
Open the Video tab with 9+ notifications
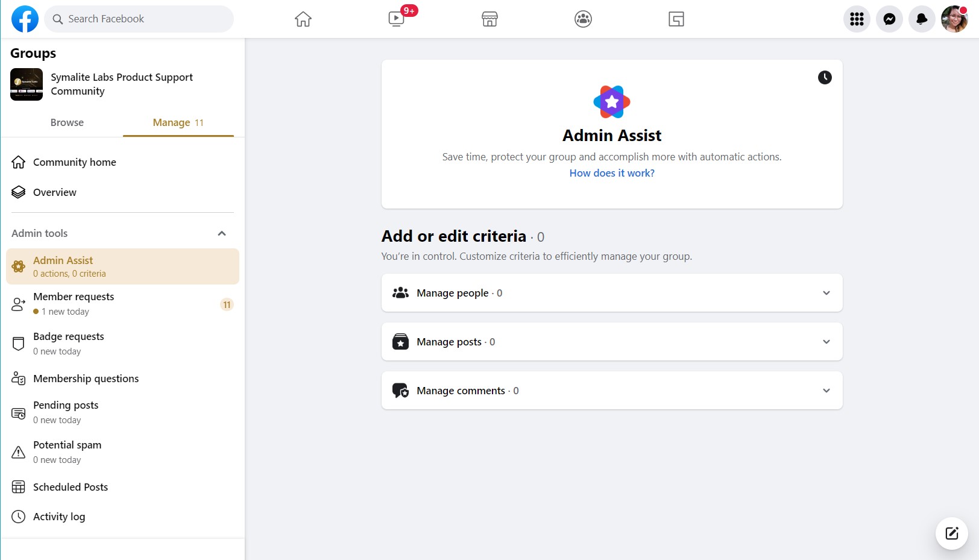(x=396, y=19)
